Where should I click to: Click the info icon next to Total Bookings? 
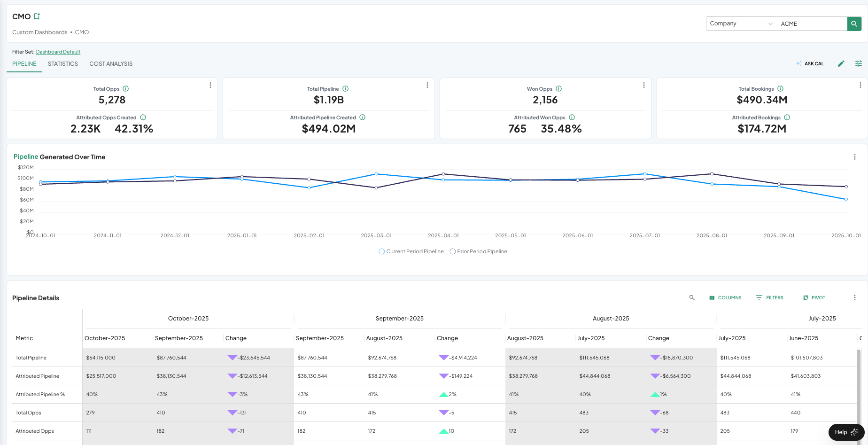tap(780, 89)
